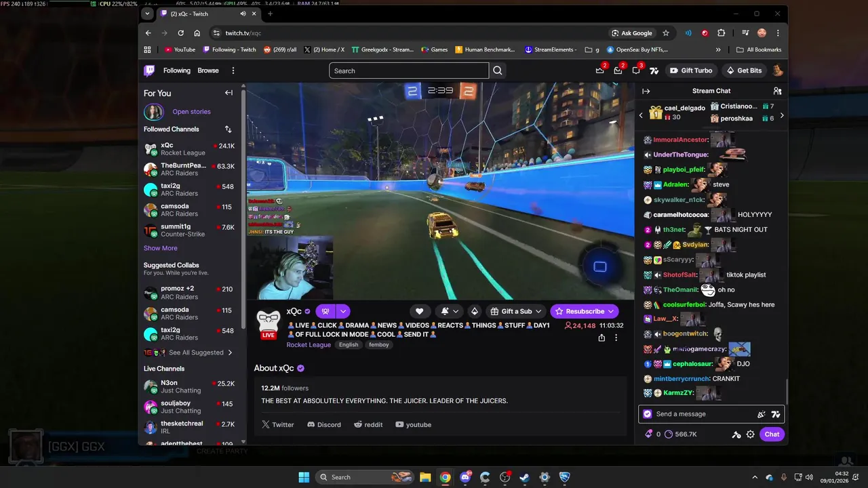Open summit1g channel in sidebar
This screenshot has width=868, height=488.
tap(190, 230)
